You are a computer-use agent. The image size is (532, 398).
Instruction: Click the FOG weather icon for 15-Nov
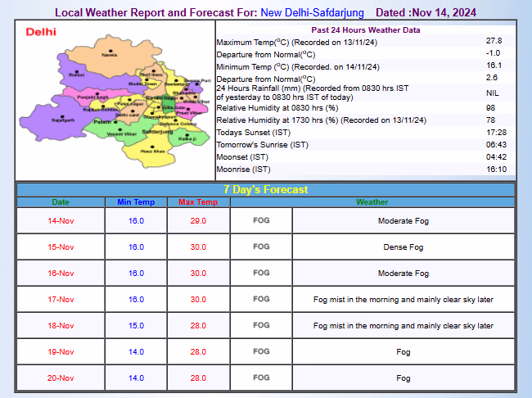[x=261, y=246]
